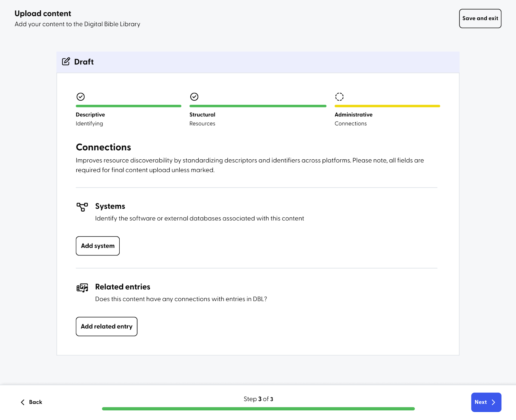Click 'Does this content have any connections' text

pyautogui.click(x=181, y=299)
